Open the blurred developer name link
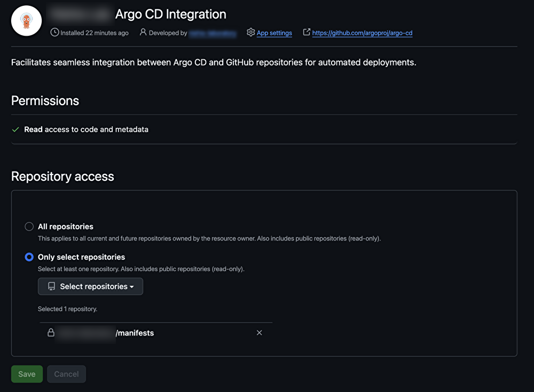 click(x=213, y=34)
